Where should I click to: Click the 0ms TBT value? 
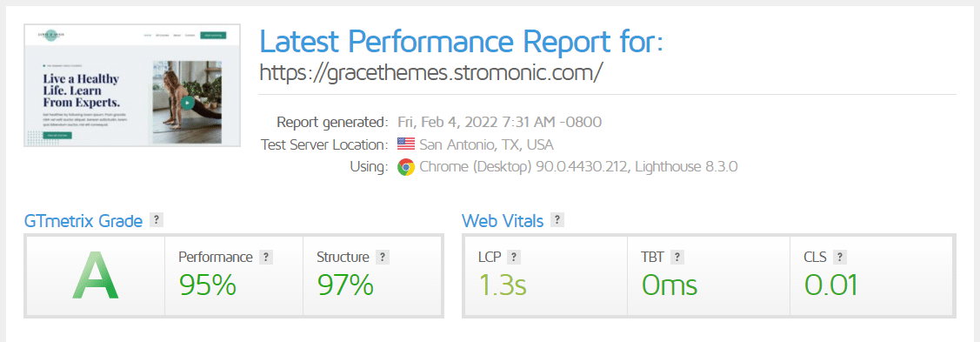click(x=670, y=285)
